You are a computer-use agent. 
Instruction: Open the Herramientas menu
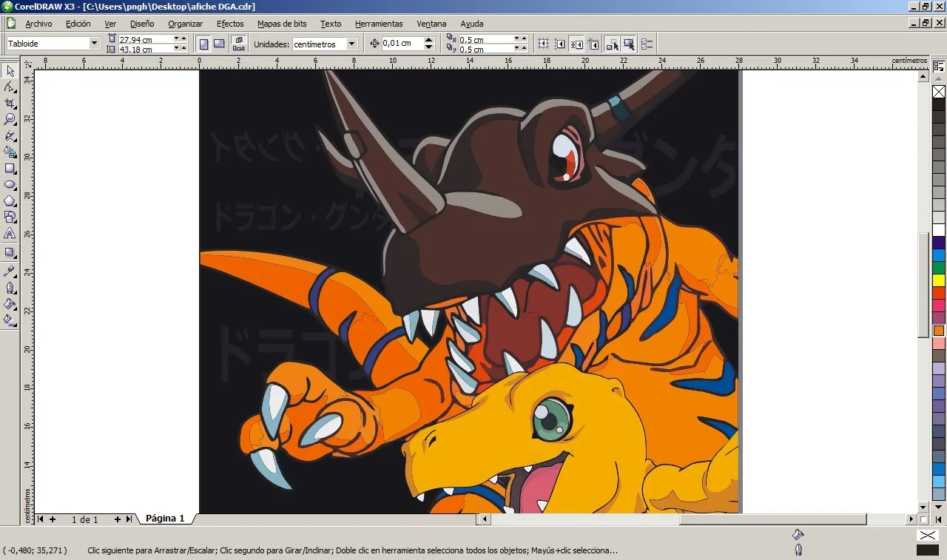(x=379, y=24)
